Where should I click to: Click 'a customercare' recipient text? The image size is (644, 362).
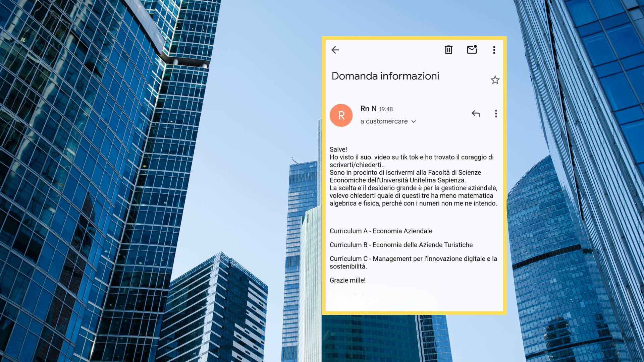tap(384, 121)
